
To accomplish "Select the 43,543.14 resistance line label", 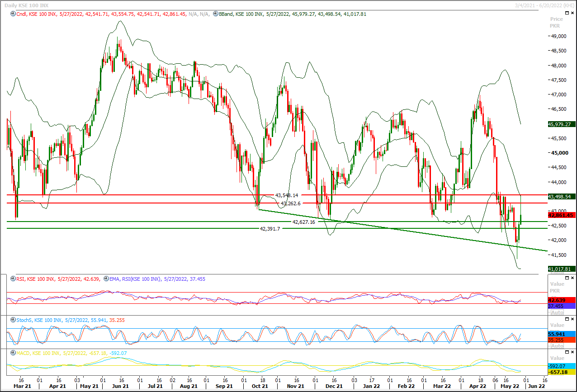I will [x=287, y=195].
